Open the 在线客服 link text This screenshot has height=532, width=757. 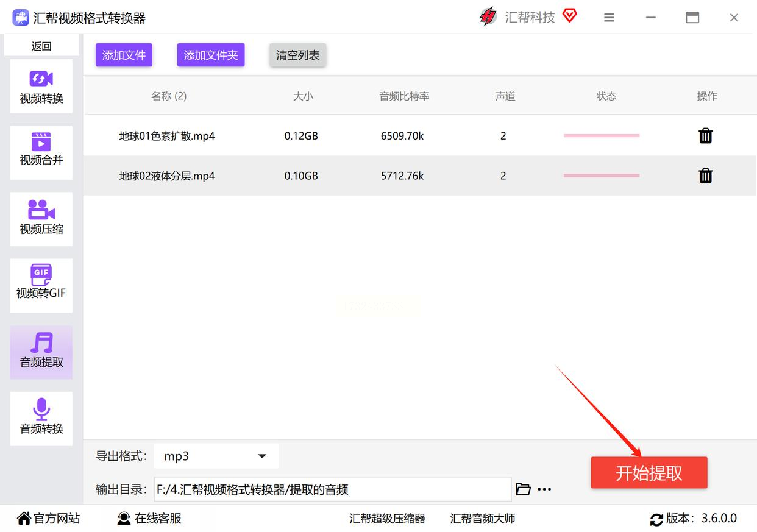[x=158, y=519]
